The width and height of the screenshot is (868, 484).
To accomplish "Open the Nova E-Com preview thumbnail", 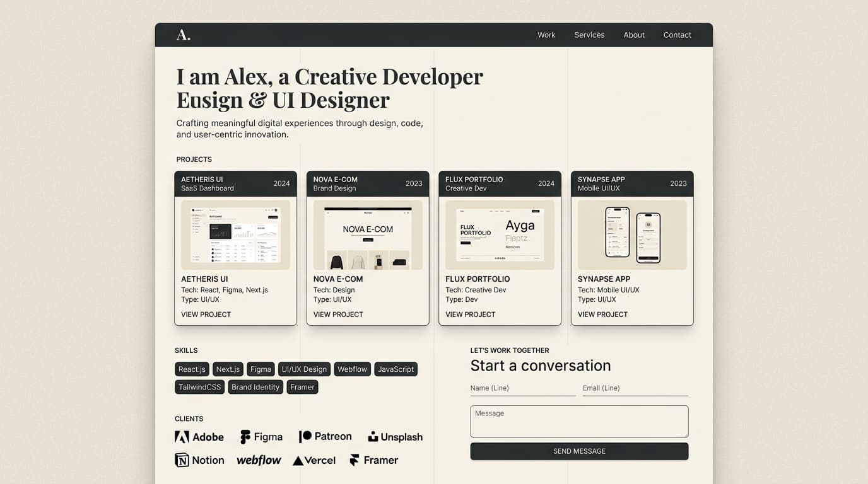I will (x=368, y=235).
